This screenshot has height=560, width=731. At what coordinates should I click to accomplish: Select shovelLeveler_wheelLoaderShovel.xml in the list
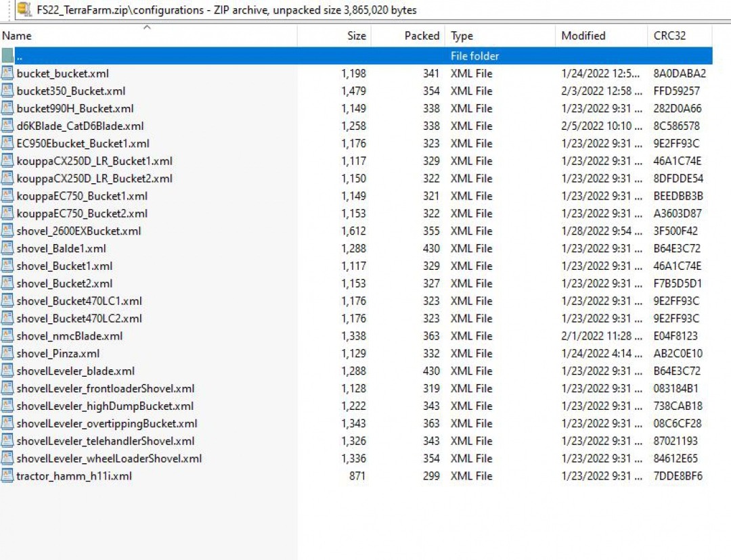coord(109,459)
